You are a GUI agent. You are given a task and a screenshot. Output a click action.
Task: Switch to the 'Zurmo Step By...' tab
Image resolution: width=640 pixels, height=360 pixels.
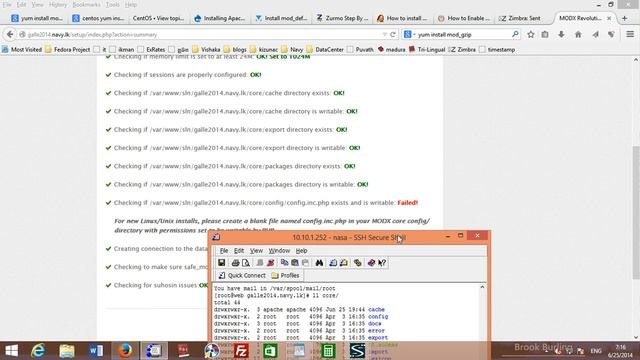click(342, 18)
